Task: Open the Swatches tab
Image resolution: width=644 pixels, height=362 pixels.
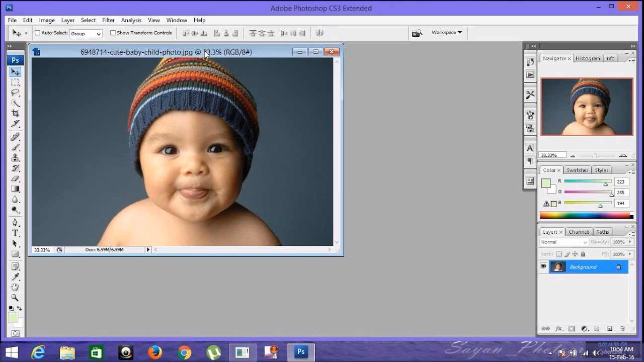Action: pos(577,170)
